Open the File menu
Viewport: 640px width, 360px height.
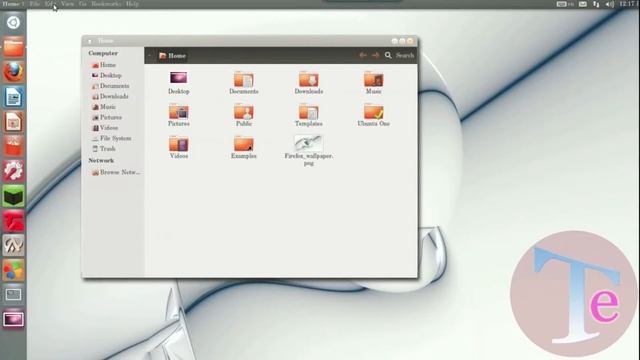[35, 4]
